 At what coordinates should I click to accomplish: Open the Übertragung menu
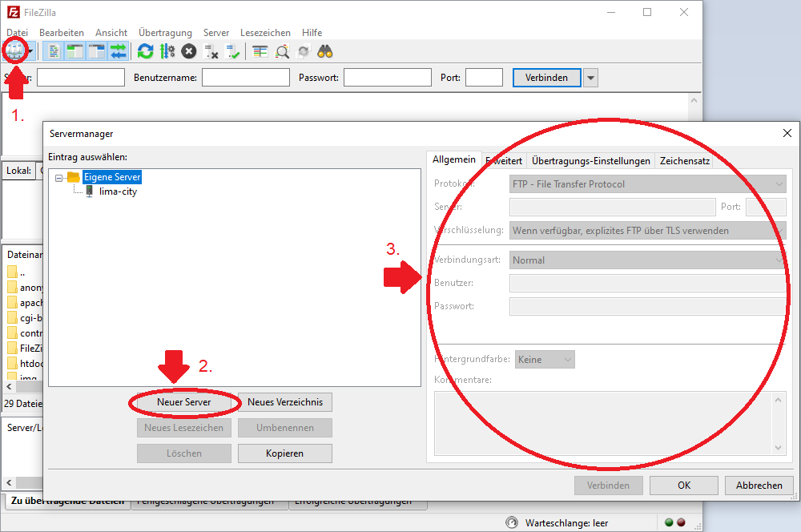pos(165,33)
